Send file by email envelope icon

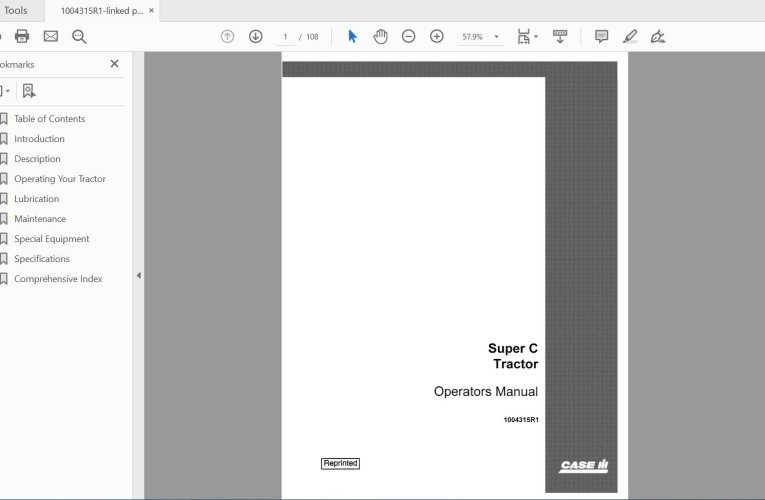(51, 37)
